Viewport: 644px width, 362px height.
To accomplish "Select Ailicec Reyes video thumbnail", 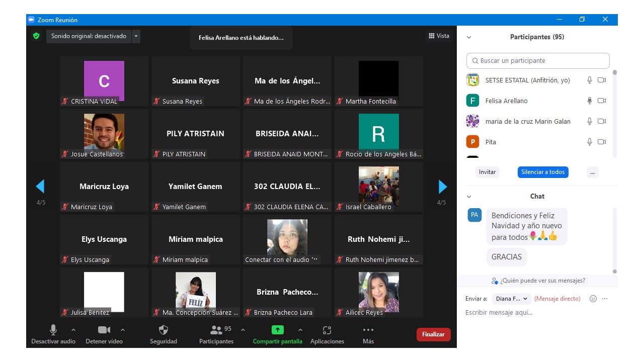I will 379,292.
